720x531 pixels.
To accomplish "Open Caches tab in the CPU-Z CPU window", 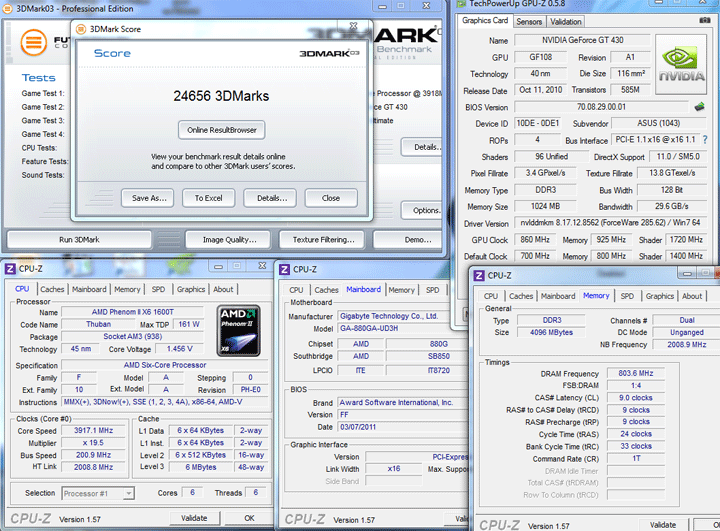I will pos(52,289).
